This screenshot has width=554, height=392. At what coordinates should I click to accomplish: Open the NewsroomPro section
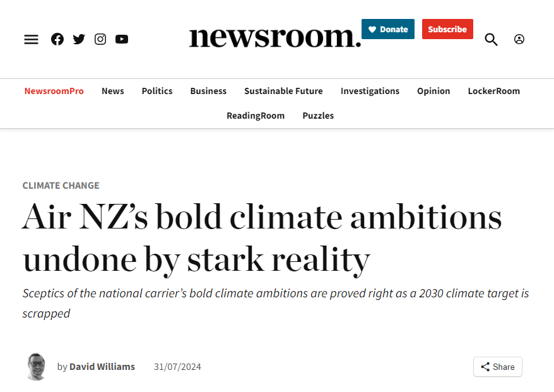54,91
